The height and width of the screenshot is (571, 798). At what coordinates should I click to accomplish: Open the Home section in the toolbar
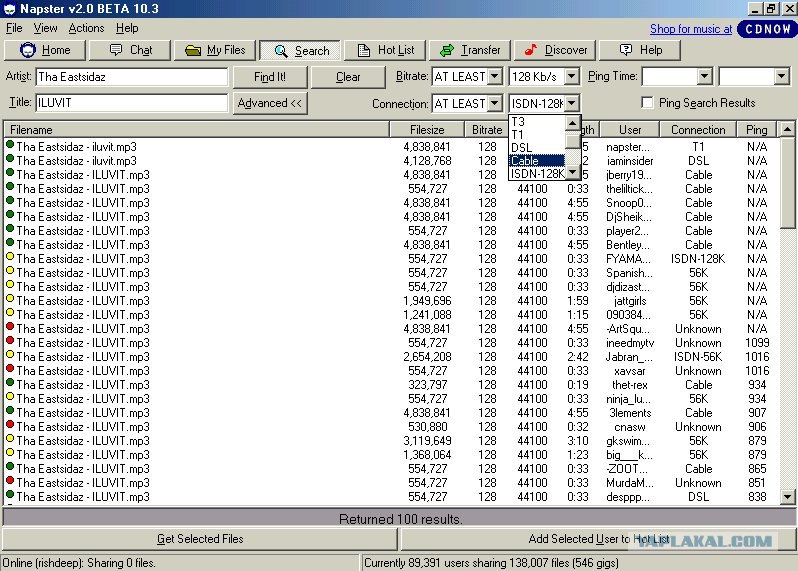[x=45, y=50]
